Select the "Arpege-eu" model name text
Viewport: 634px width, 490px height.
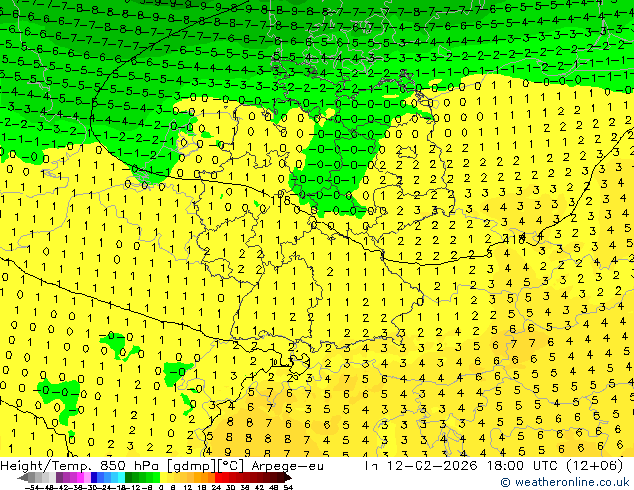coord(287,466)
